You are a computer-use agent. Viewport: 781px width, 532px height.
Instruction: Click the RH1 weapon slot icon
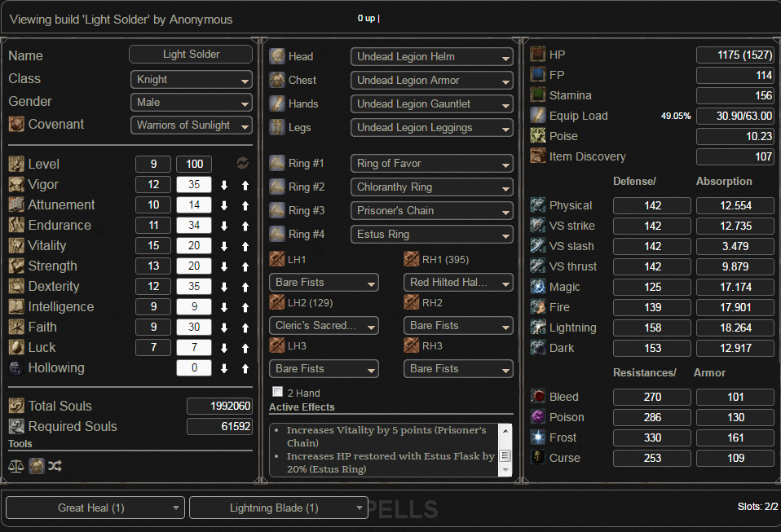point(412,259)
